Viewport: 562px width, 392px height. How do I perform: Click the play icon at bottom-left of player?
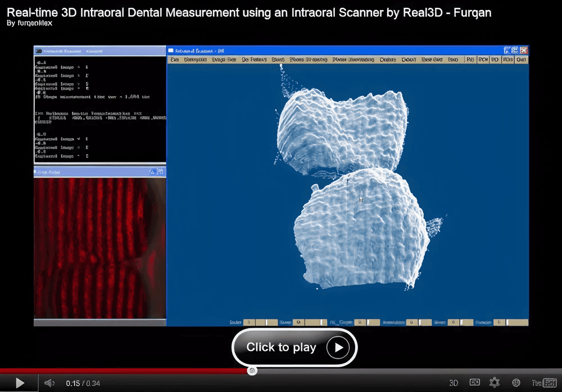20,383
